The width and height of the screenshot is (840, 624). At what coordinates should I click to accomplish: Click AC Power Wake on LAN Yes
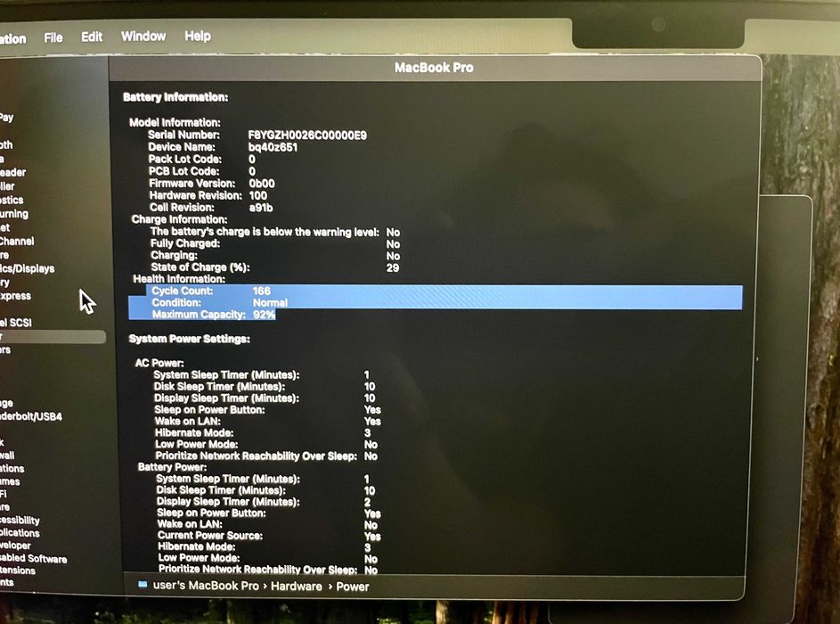coord(372,421)
